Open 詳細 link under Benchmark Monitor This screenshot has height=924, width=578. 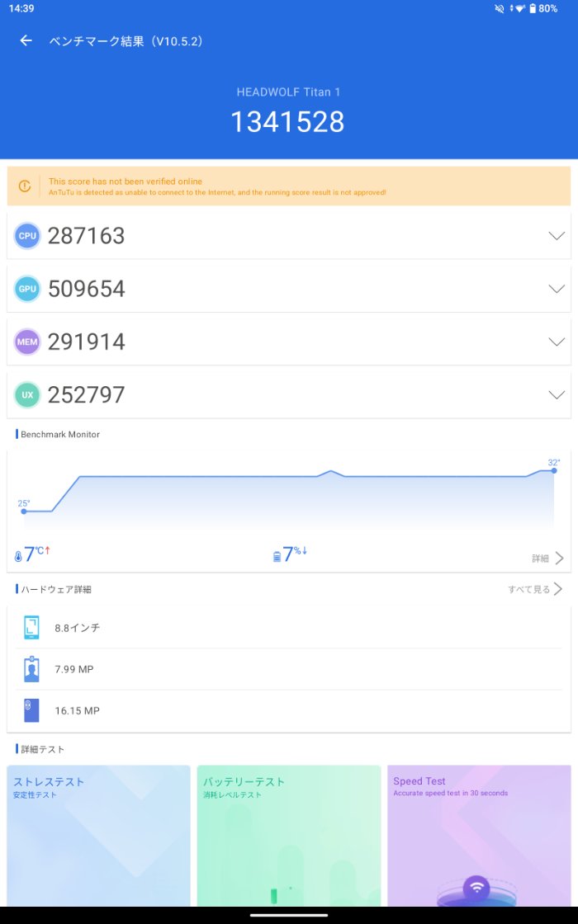(x=547, y=559)
